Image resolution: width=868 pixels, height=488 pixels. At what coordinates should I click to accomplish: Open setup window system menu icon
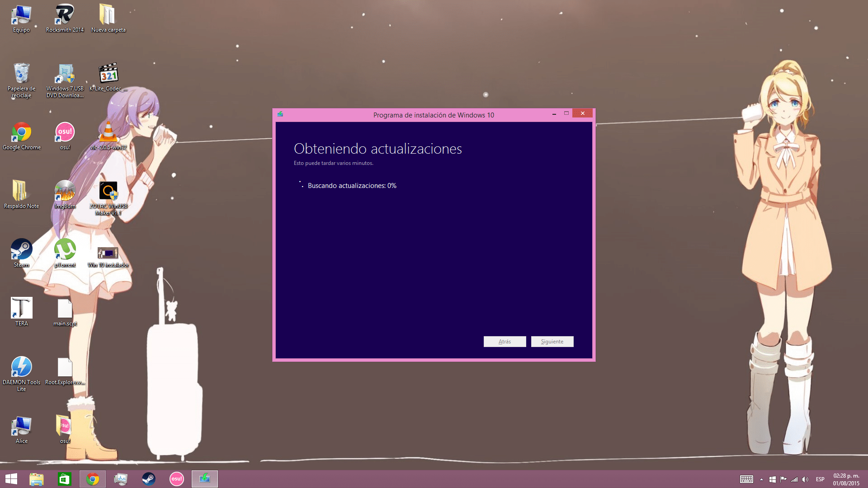pos(280,114)
